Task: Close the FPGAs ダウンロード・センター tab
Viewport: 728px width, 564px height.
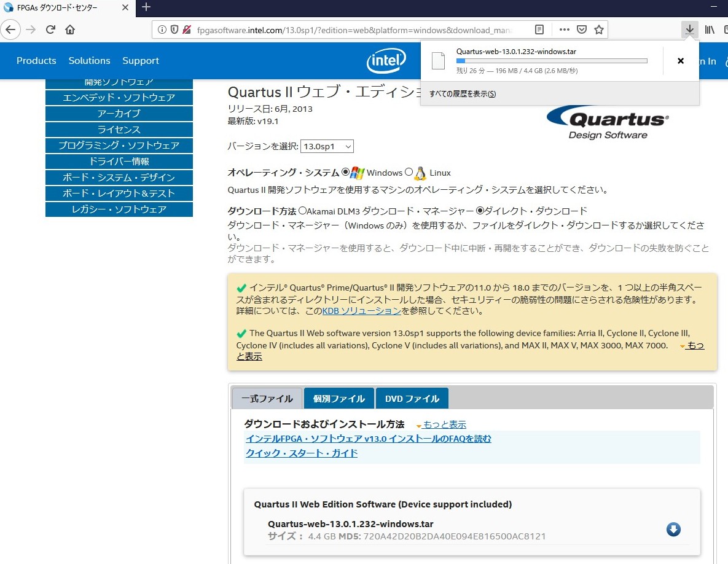Action: click(x=125, y=7)
